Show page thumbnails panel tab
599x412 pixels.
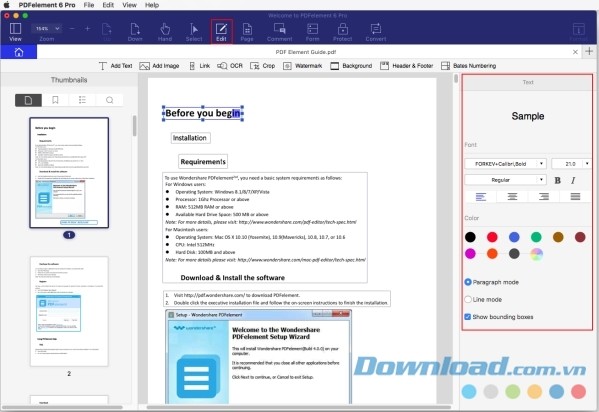pos(28,100)
